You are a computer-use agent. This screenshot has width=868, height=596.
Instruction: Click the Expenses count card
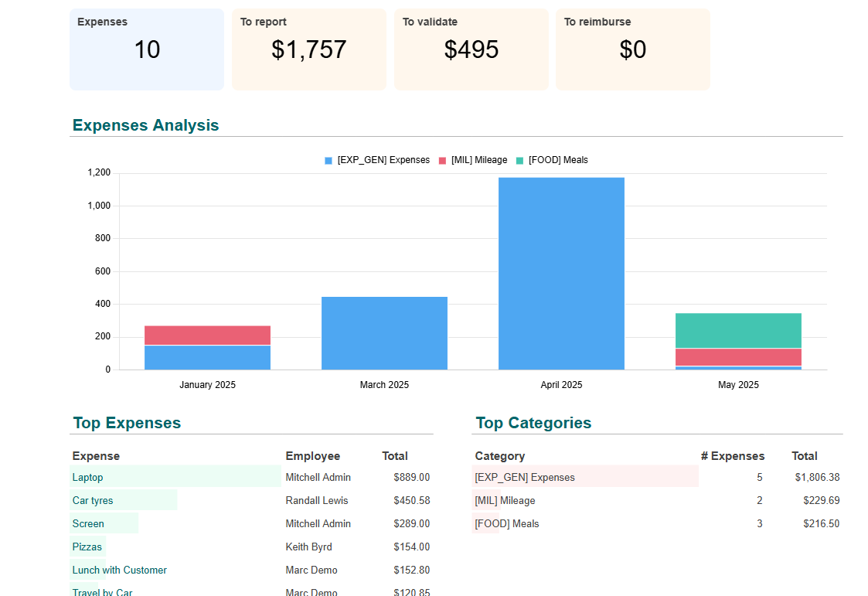click(x=147, y=49)
